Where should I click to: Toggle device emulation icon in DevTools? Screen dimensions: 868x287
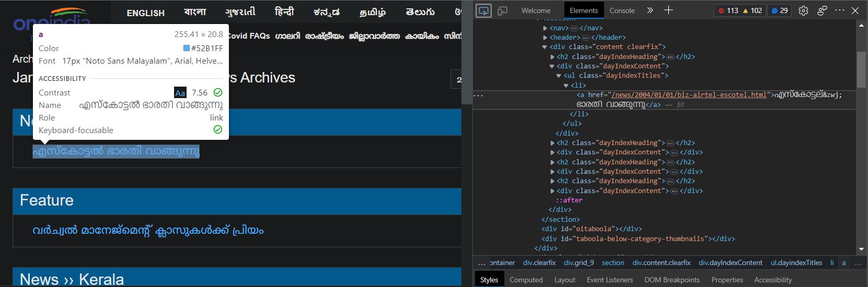[502, 10]
